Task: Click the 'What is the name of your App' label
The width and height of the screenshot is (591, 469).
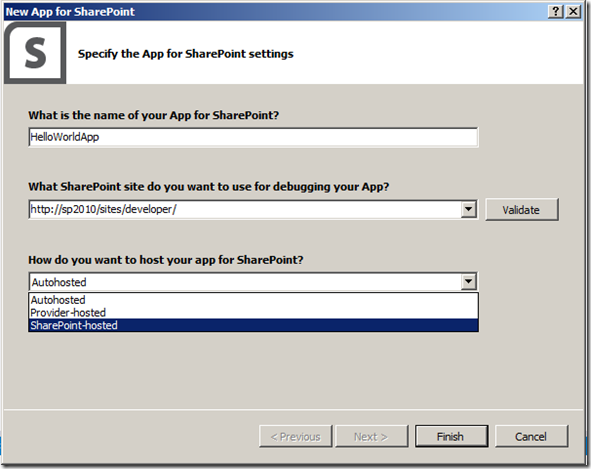Action: click(153, 115)
